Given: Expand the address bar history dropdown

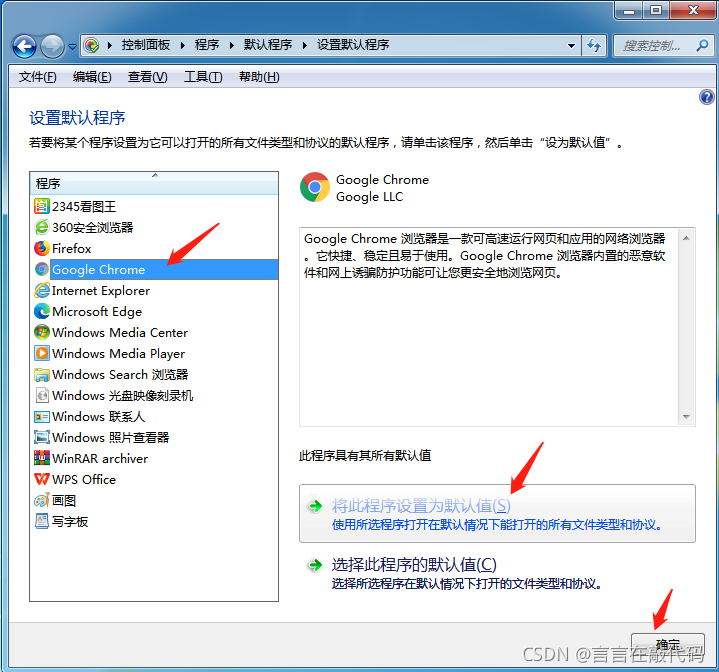Looking at the screenshot, I should pos(571,45).
